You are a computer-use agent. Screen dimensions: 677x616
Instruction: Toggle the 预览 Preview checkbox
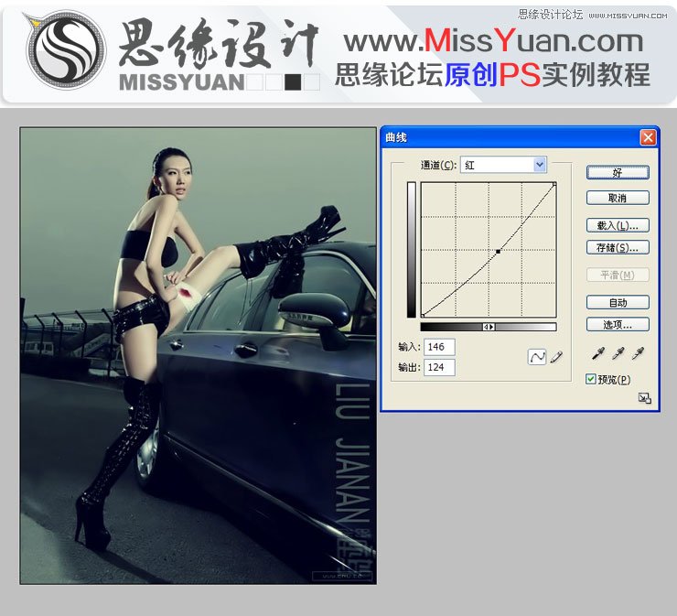(x=591, y=379)
